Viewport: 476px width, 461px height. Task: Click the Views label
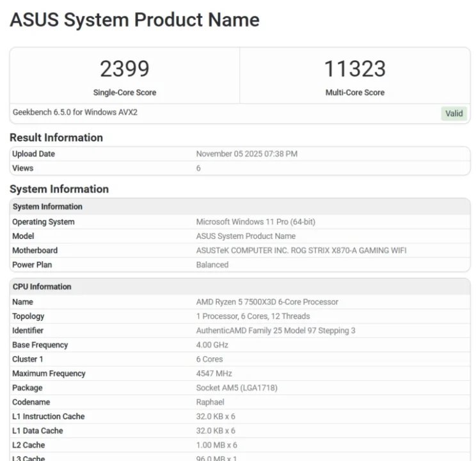tap(23, 168)
